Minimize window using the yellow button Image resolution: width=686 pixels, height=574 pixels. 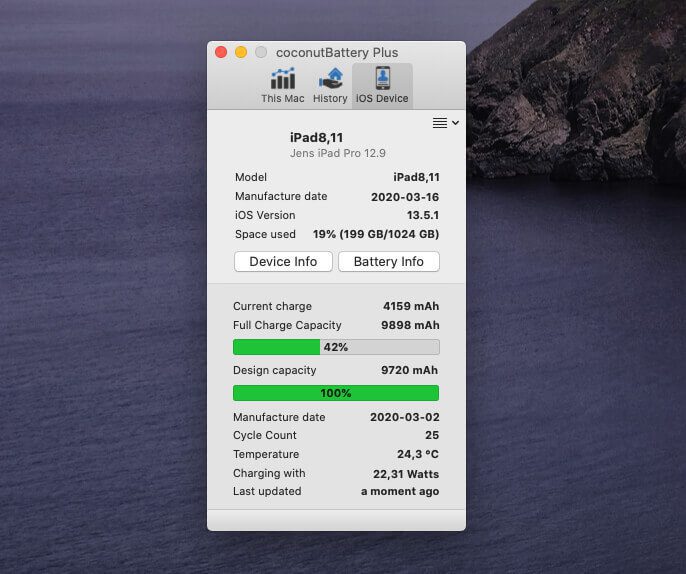coord(241,52)
